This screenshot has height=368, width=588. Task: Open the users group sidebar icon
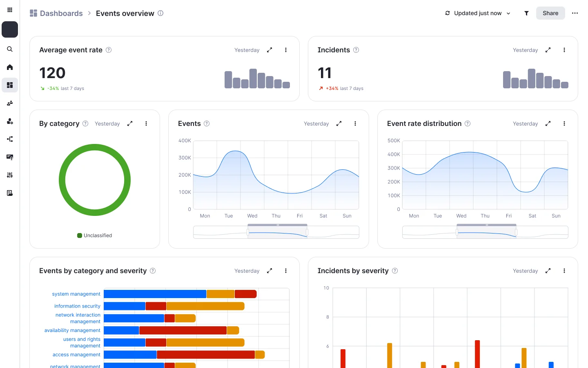pyautogui.click(x=10, y=103)
